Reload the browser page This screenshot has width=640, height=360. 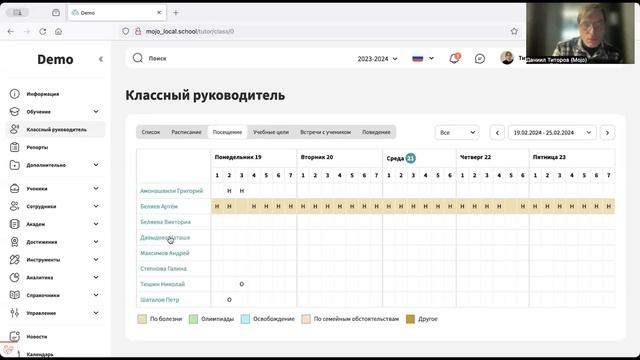pyautogui.click(x=42, y=31)
